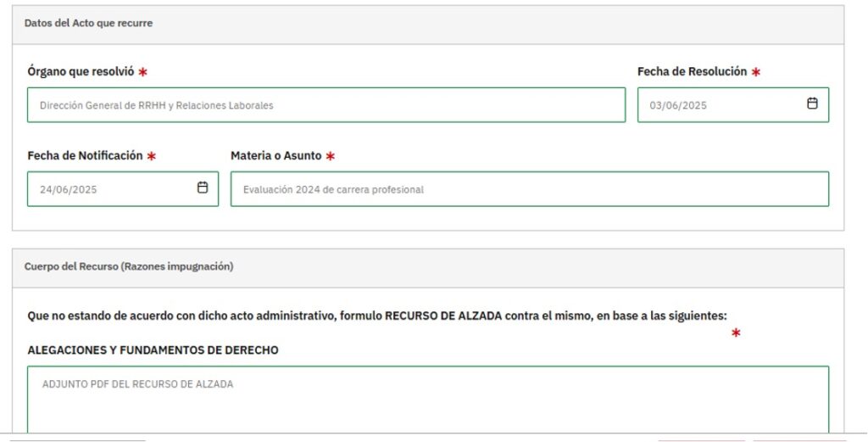Open the calendar picker for Fecha de Resolución

click(812, 104)
